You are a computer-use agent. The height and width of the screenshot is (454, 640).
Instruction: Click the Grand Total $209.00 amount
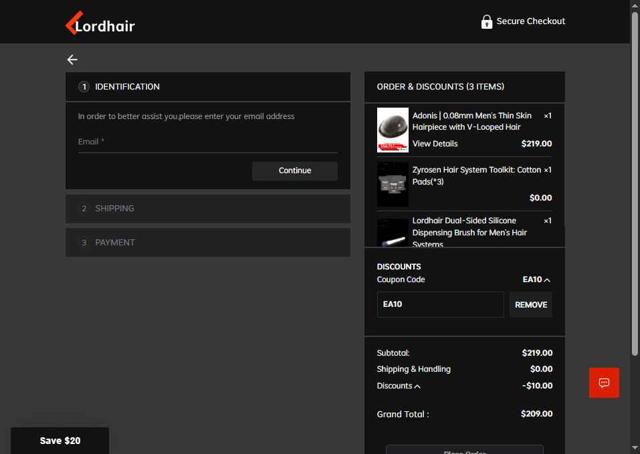pos(536,414)
